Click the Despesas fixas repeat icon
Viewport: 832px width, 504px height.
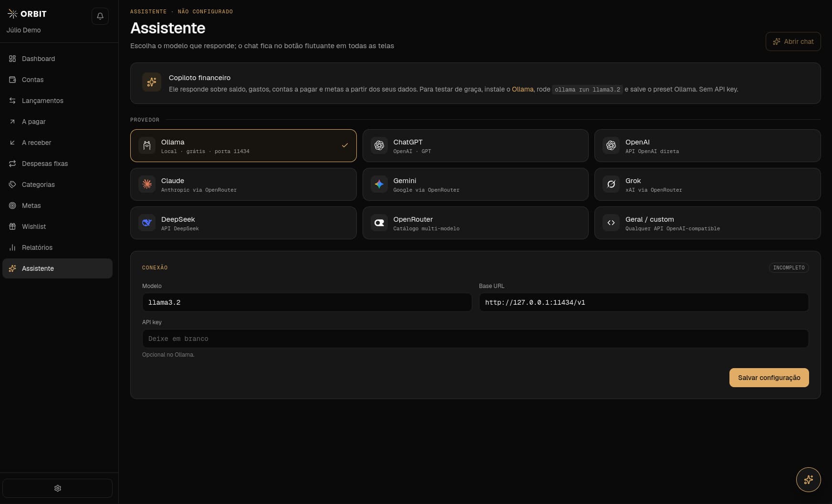(12, 164)
